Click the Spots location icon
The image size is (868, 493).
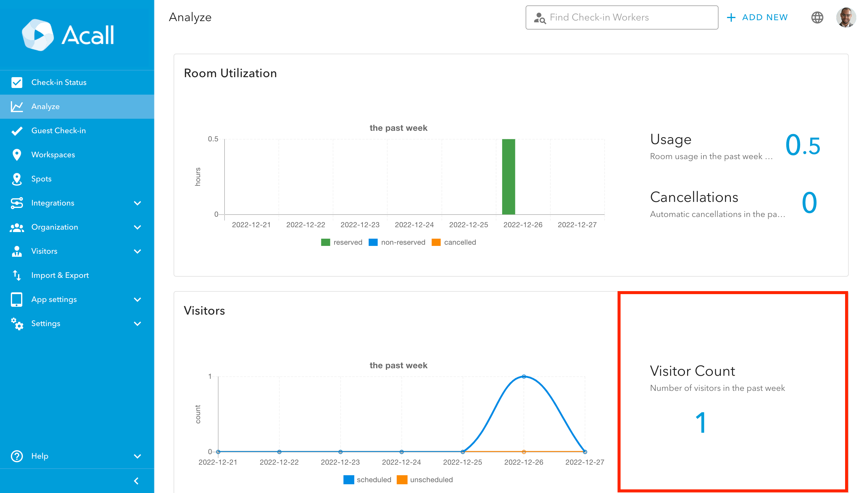(x=17, y=179)
